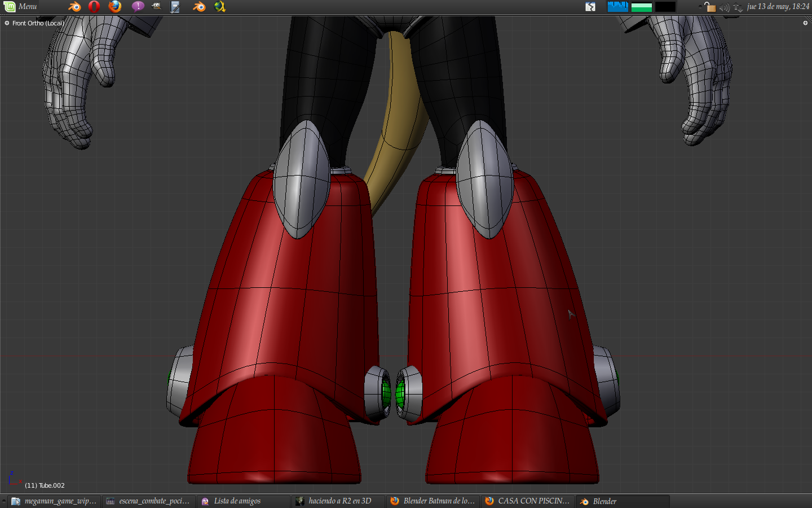Click the show desktop icon in panel

pyautogui.click(x=590, y=7)
